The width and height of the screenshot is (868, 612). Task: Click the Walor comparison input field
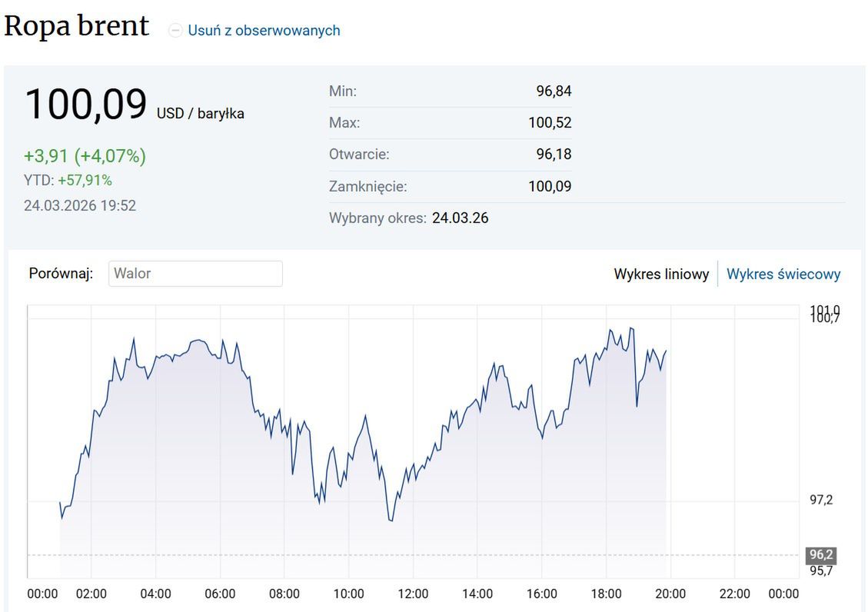[x=195, y=273]
